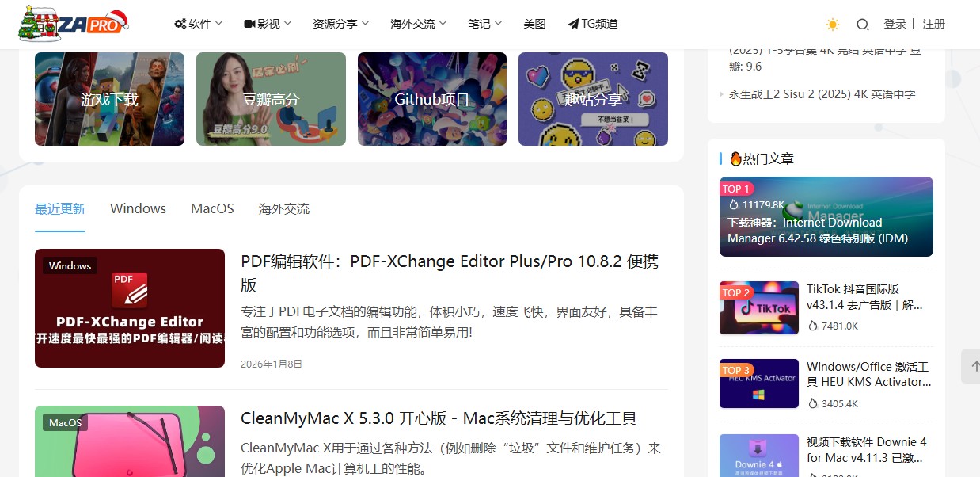Open the Github项目 category card

pos(432,99)
